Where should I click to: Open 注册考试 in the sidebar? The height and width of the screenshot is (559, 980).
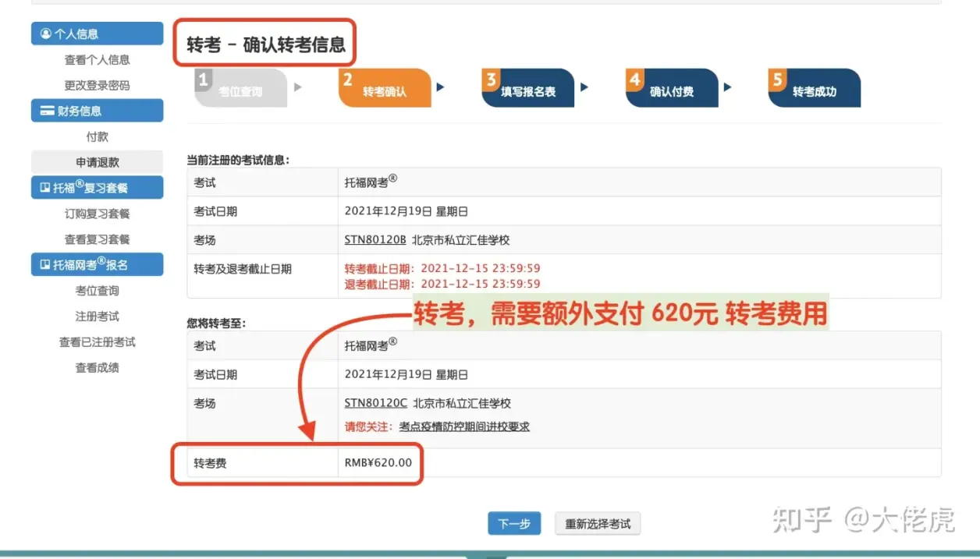[x=98, y=317]
